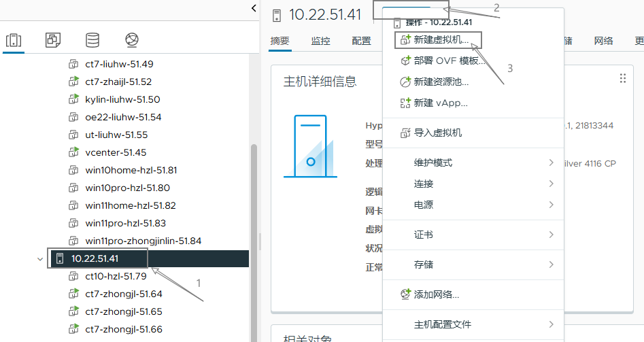The height and width of the screenshot is (342, 644).
Task: Click the VM icon beside win11pro-zhongjinlin-51.84
Action: (x=73, y=241)
